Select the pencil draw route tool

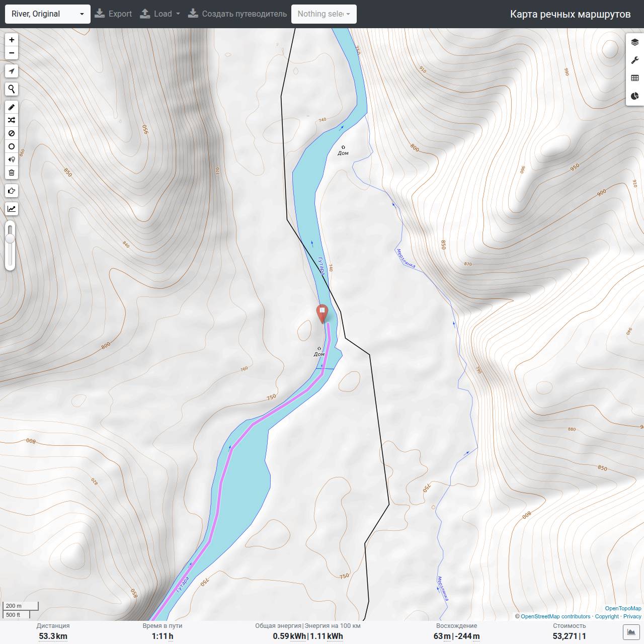tap(12, 107)
